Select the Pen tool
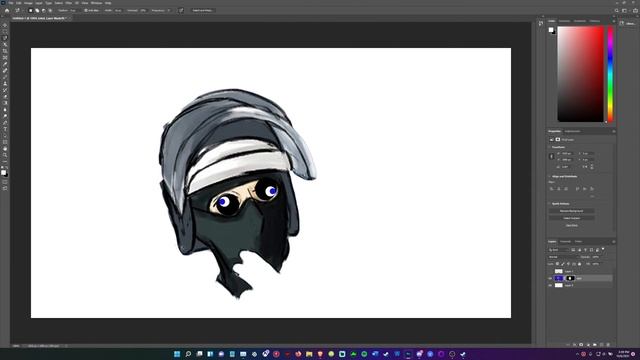This screenshot has height=360, width=640. point(5,122)
